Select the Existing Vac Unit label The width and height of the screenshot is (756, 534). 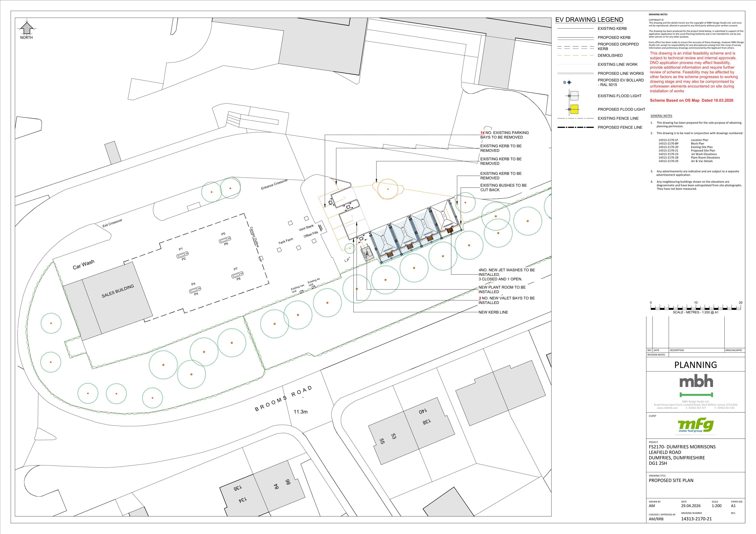pos(297,288)
